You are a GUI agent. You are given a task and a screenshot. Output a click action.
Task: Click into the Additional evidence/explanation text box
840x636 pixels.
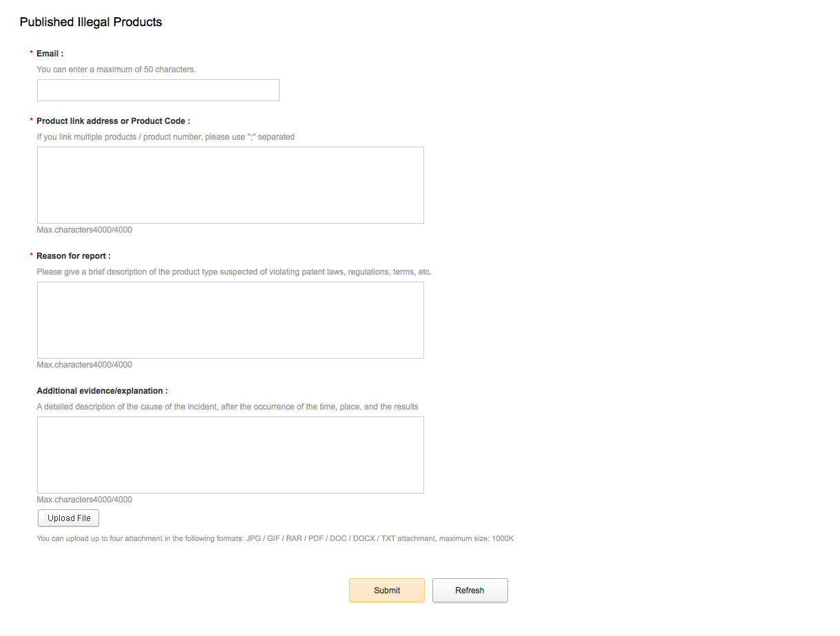click(231, 455)
